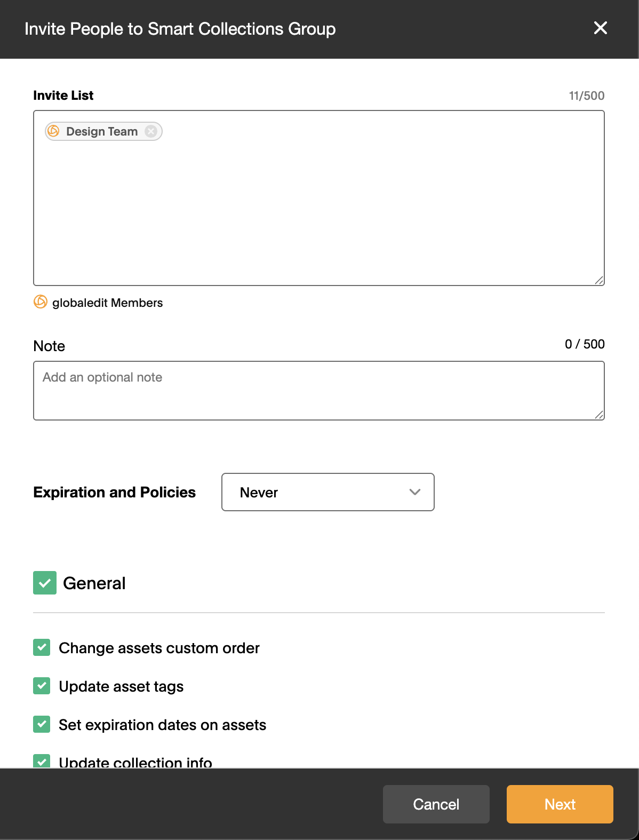Click the General section heading text
Screen dimensions: 639x840
(x=94, y=583)
